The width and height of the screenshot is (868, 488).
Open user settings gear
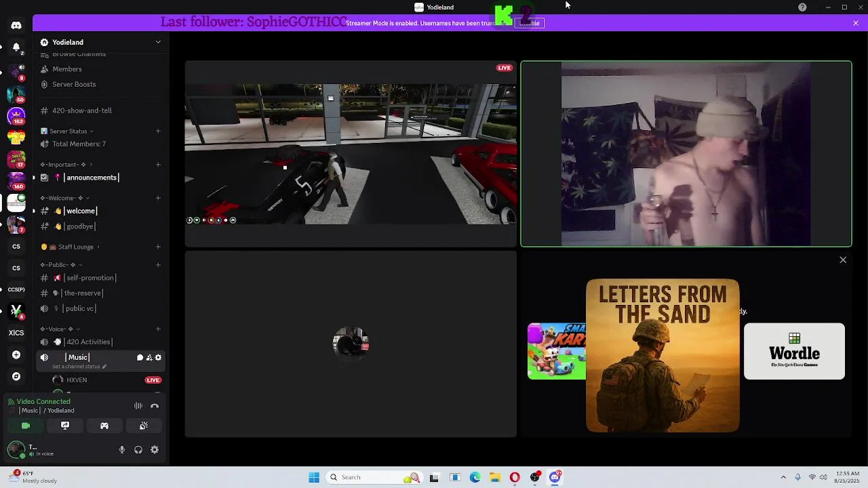155,449
